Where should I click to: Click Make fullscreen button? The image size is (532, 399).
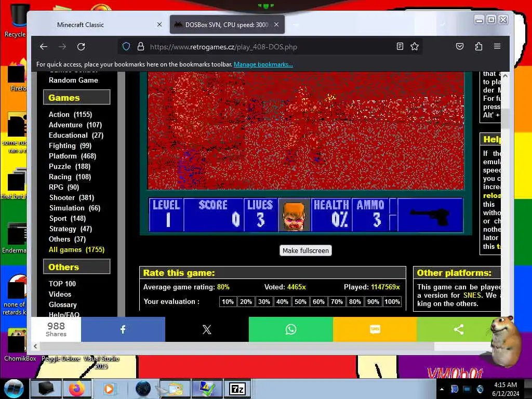click(x=305, y=250)
